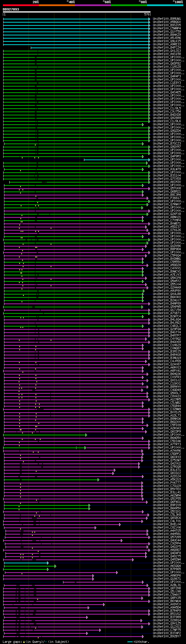Image resolution: width=186 pixels, height=644 pixels.
Task: Select the UniRef100_Q6FNS1 label
Action: tap(167, 502)
